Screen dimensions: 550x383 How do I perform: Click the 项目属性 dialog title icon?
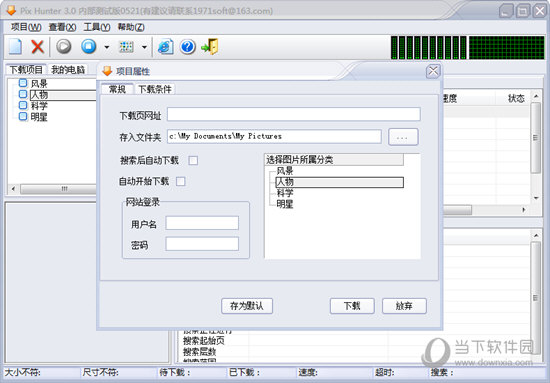[x=107, y=71]
